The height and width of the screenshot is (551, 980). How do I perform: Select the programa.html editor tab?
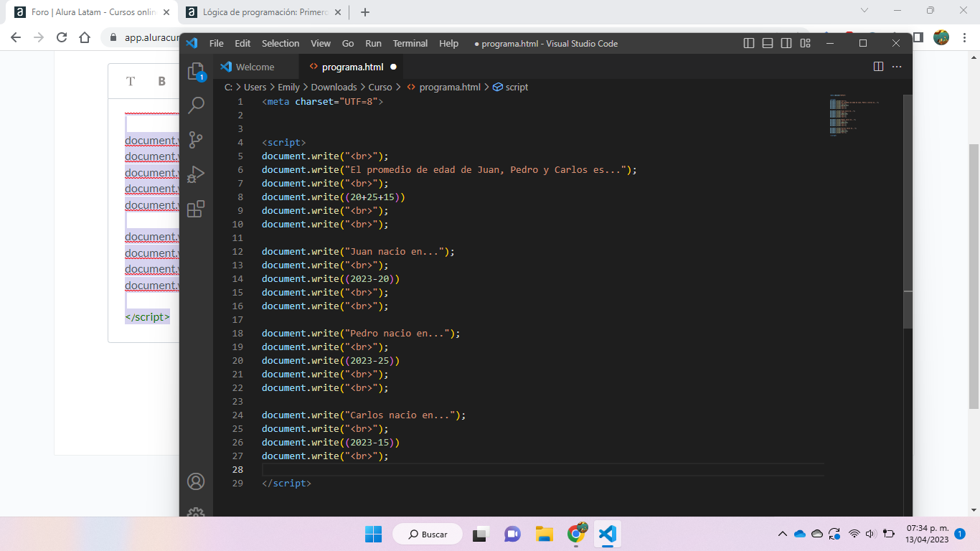tap(352, 67)
